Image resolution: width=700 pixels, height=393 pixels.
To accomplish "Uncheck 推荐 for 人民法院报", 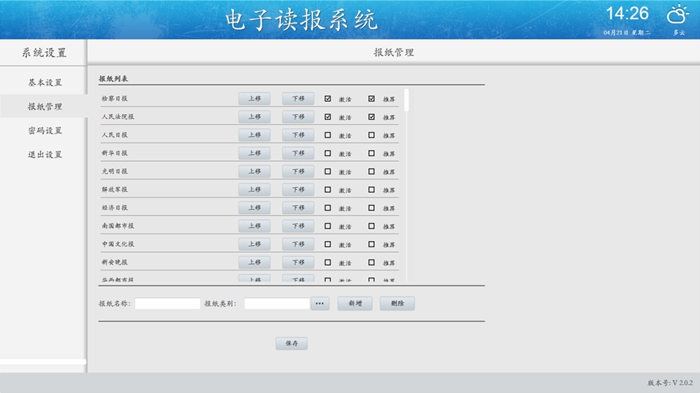I will point(371,117).
